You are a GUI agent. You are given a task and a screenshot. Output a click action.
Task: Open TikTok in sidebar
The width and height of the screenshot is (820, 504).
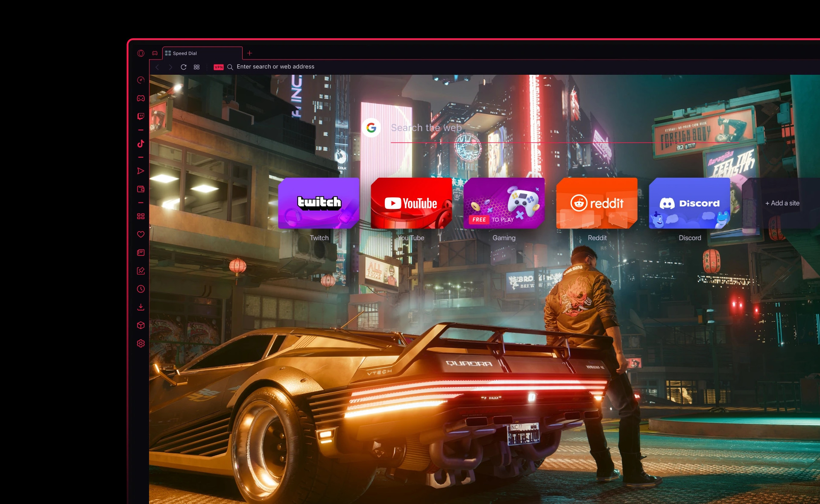[141, 144]
